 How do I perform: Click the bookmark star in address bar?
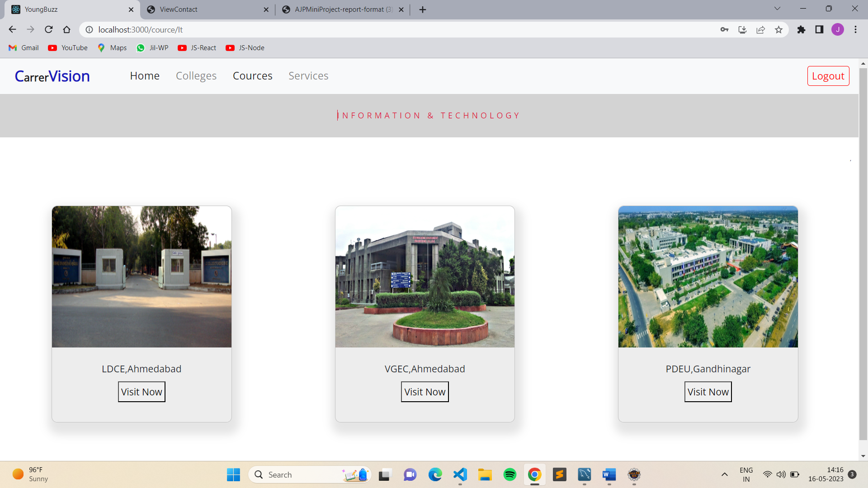pyautogui.click(x=778, y=29)
